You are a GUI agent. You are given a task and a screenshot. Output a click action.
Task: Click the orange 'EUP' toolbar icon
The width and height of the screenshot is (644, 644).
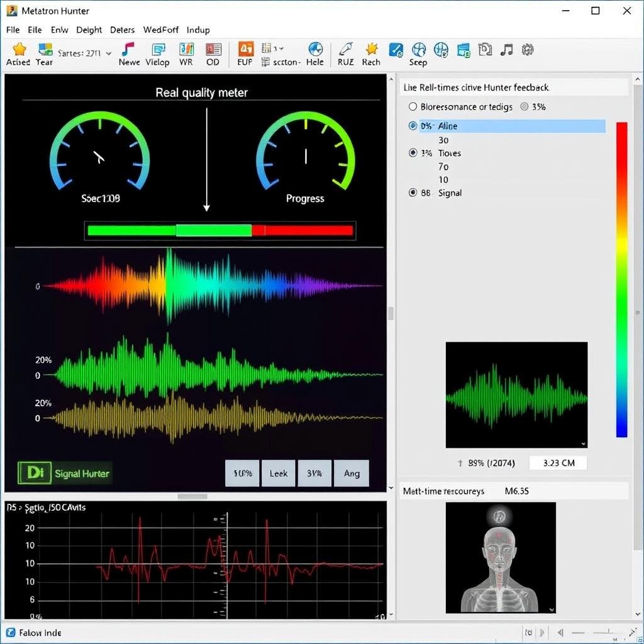[x=245, y=50]
